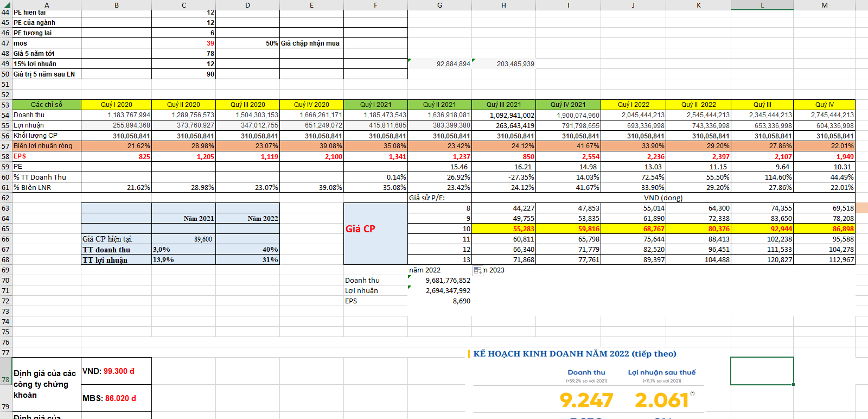Image resolution: width=868 pixels, height=419 pixels.
Task: Select the Năm 2022 header cell
Action: [x=247, y=219]
